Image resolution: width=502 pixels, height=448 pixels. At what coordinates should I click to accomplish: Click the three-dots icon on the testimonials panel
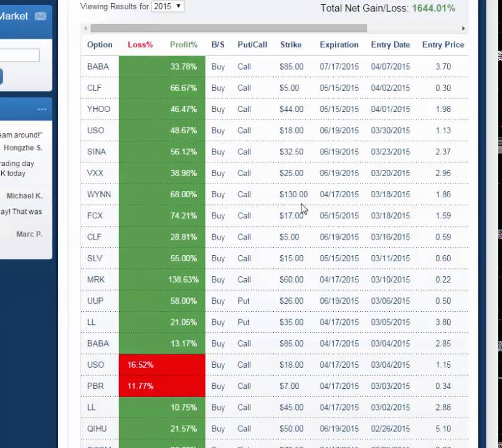pyautogui.click(x=42, y=110)
